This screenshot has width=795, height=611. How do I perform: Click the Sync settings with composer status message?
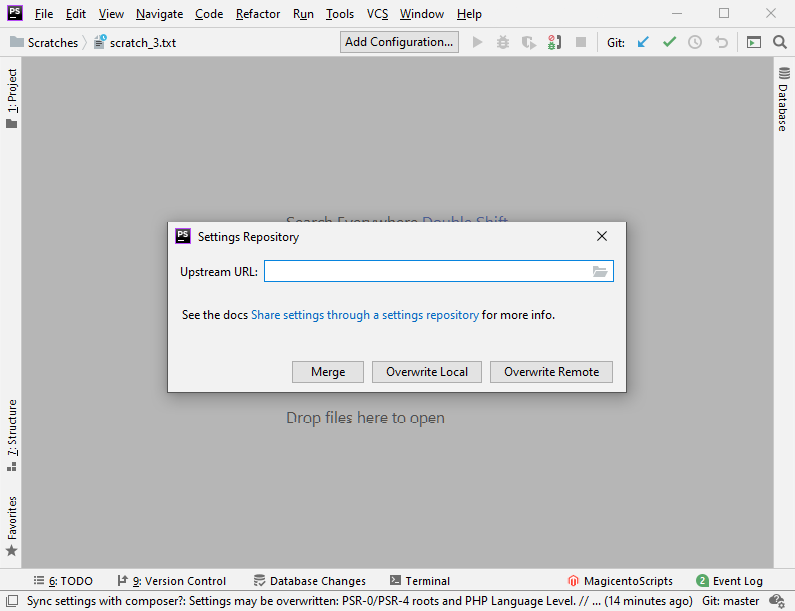coord(359,601)
